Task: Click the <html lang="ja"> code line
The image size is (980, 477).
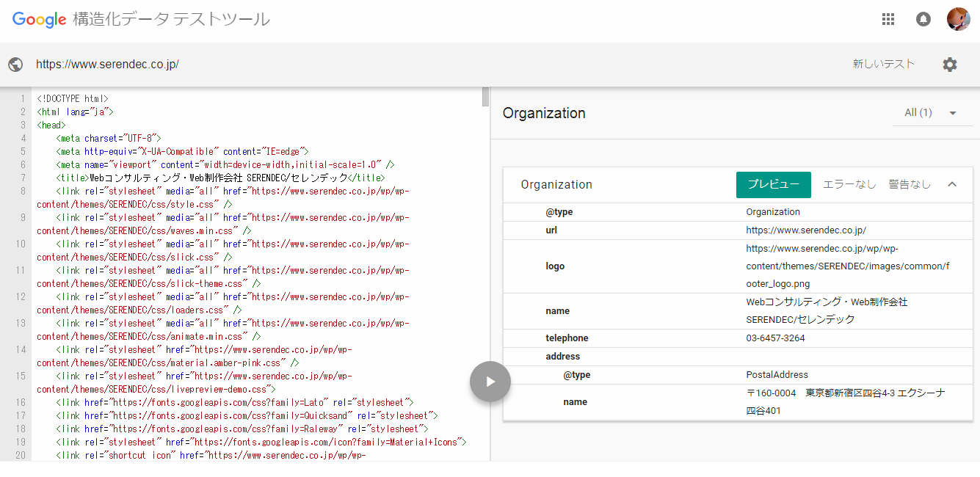Action: click(75, 112)
